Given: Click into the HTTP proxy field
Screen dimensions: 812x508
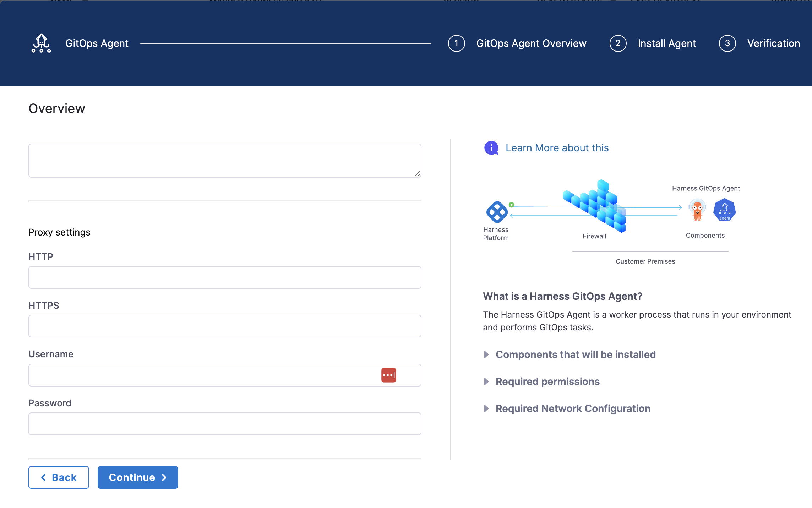Looking at the screenshot, I should 225,277.
